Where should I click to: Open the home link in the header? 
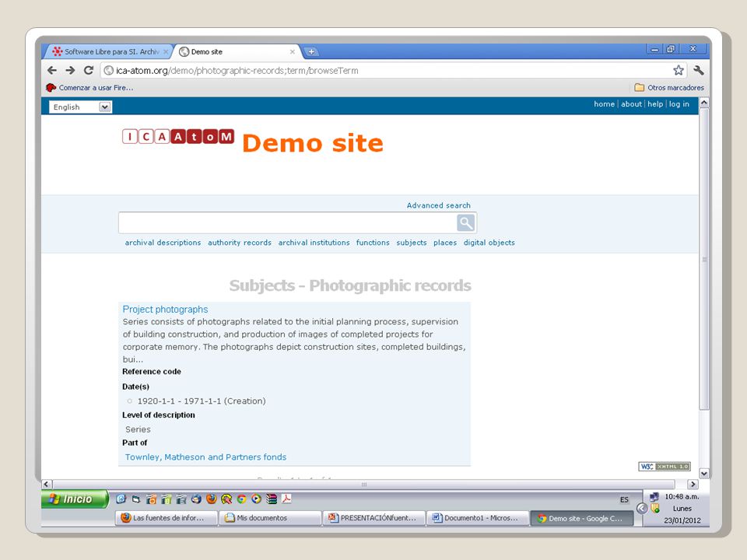tap(604, 103)
